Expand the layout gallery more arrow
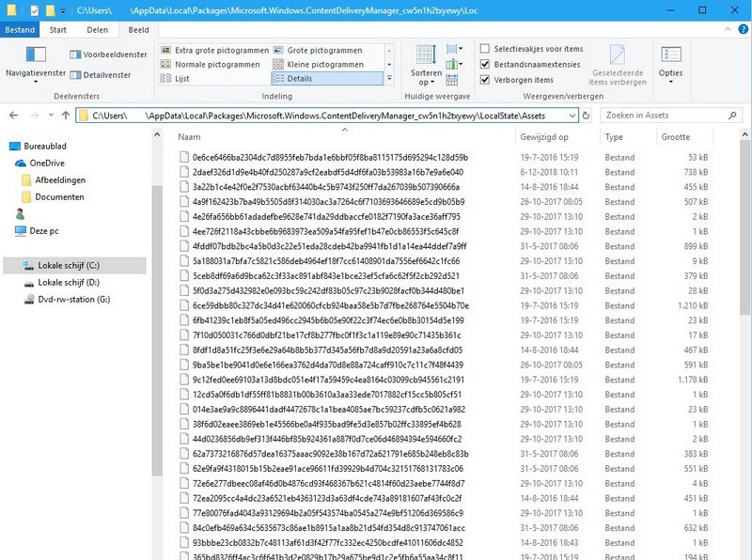 (x=389, y=78)
